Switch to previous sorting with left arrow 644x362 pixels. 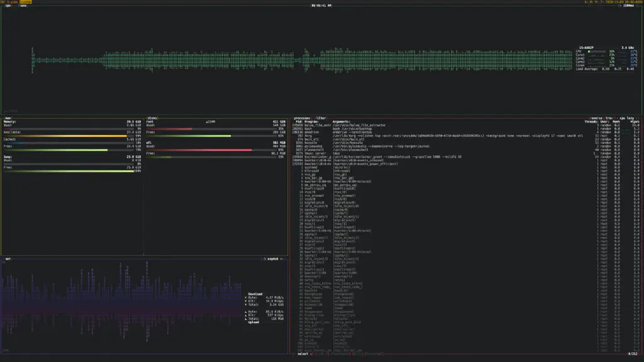point(616,118)
